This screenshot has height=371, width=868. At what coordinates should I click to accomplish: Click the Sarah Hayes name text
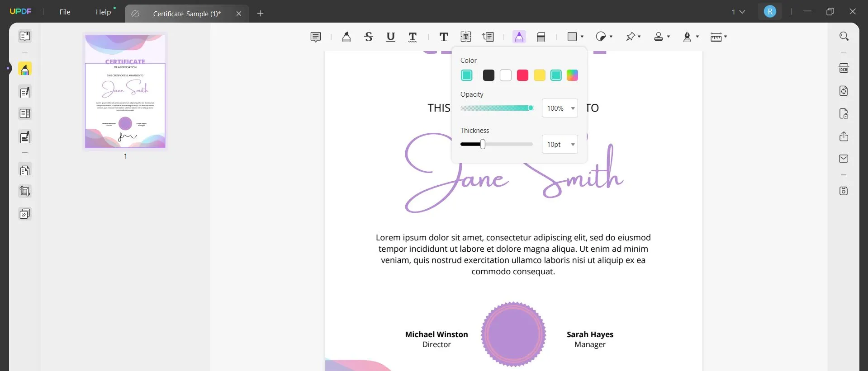point(590,334)
